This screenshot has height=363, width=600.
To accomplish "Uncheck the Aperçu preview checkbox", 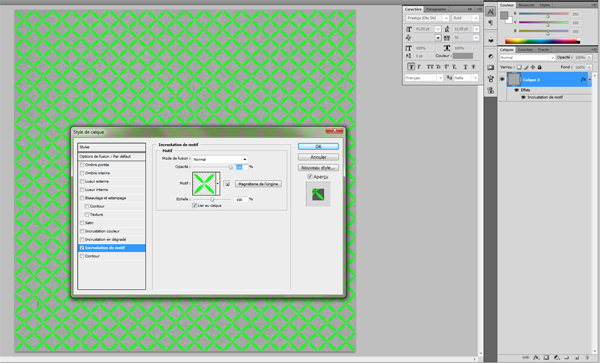I will pos(310,177).
